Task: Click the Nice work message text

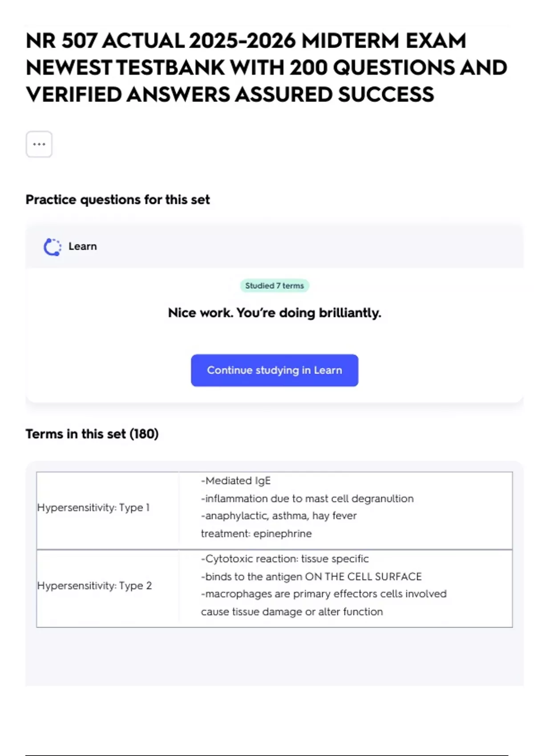Action: tap(275, 313)
